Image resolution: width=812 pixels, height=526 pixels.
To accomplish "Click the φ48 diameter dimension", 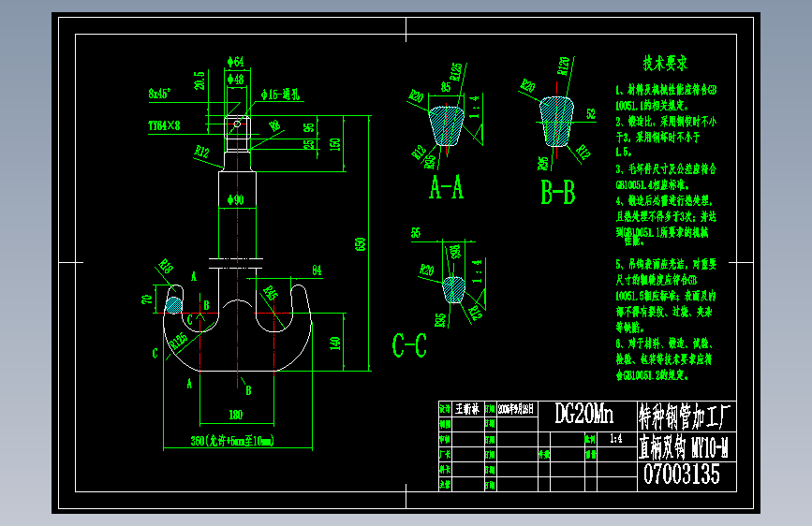I will pos(236,80).
